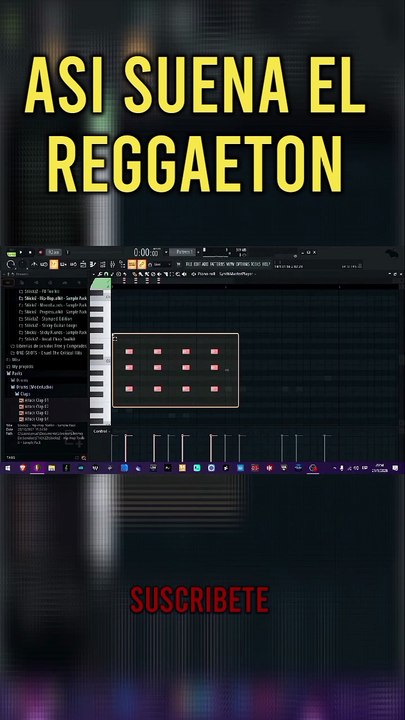Viewport: 405px width, 720px height.
Task: Preview the Attack Clap 03 sample
Action: 34,413
